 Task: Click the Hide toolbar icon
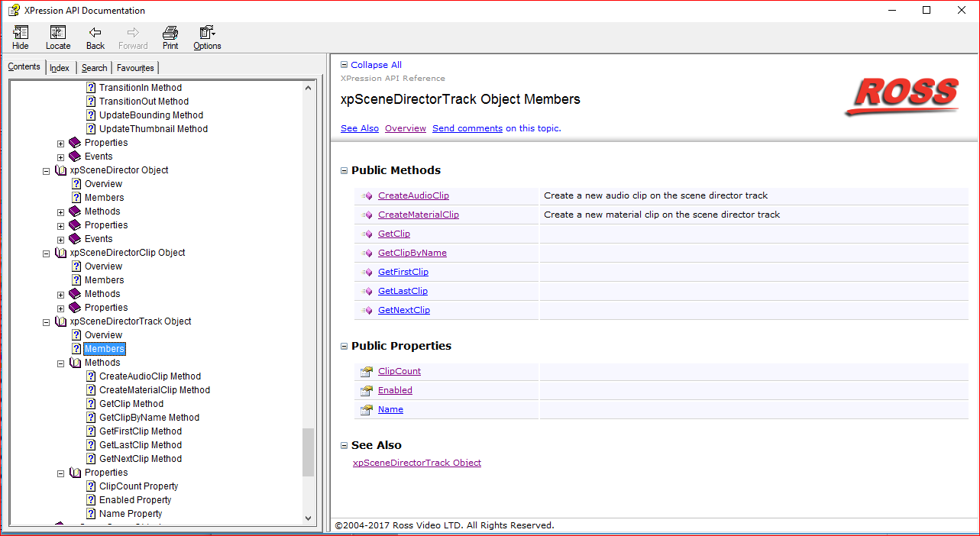(21, 33)
